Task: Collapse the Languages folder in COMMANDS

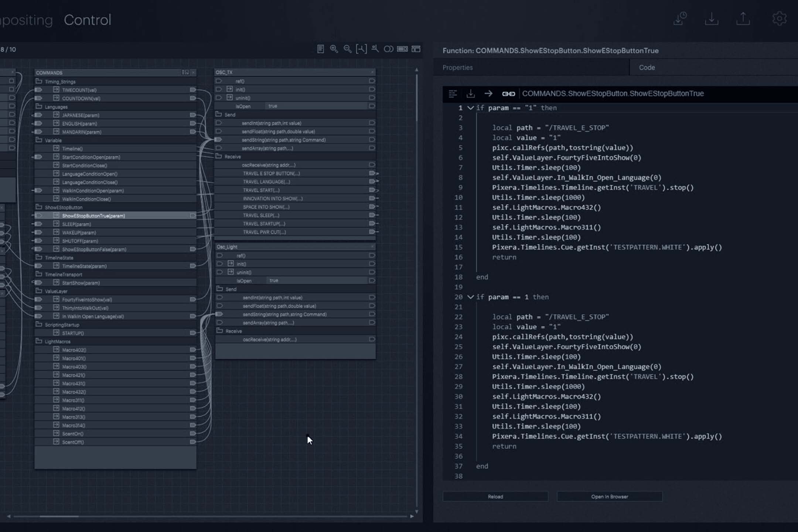Action: pyautogui.click(x=39, y=106)
